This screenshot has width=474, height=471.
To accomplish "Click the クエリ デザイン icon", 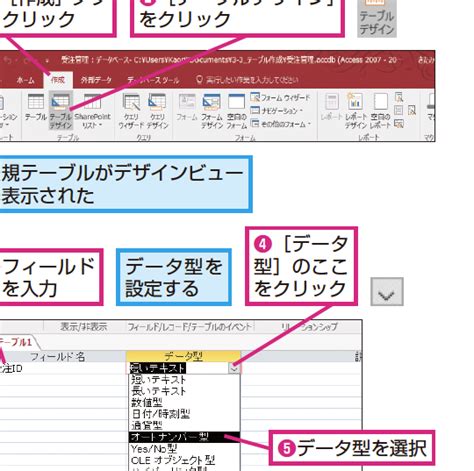I will (157, 111).
